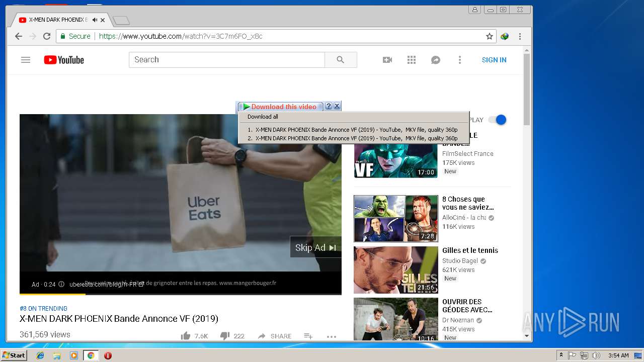The width and height of the screenshot is (644, 362).
Task: Click Gilles et le tennis title
Action: [470, 250]
